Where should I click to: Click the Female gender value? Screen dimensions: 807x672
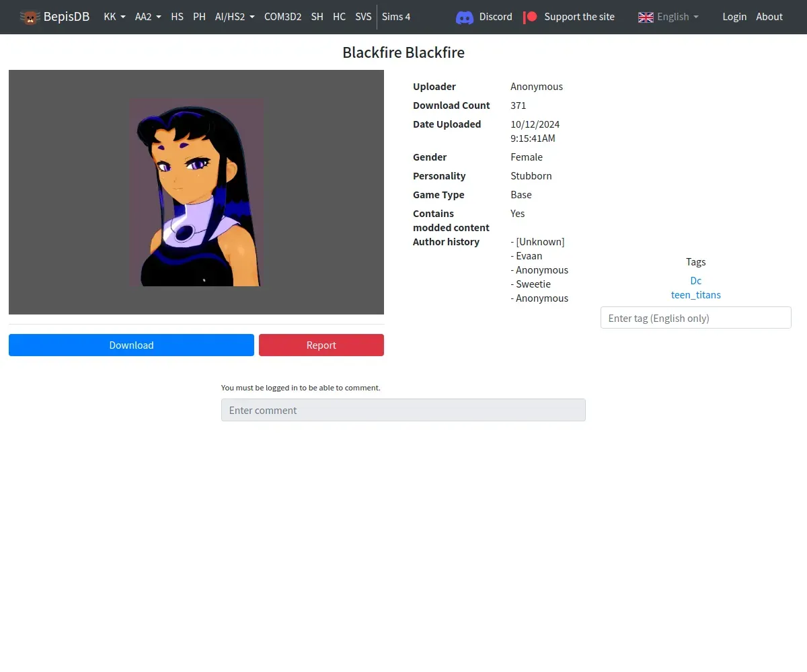click(527, 157)
